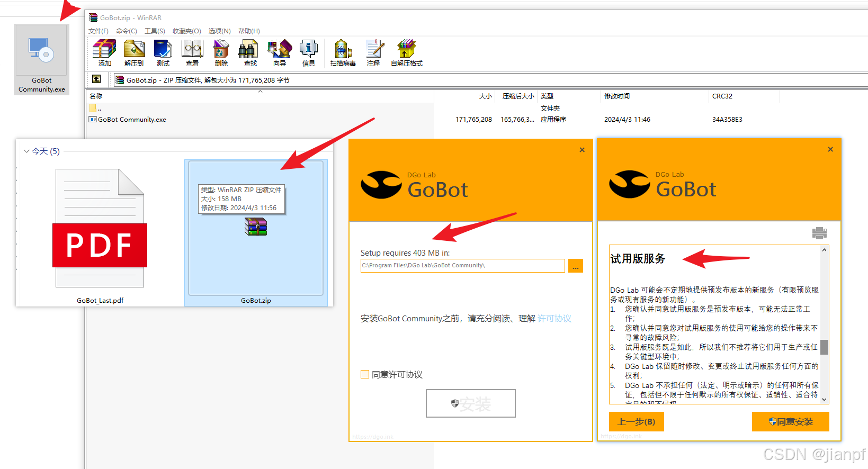Sort by 压缩后大小 column header
This screenshot has width=868, height=469.
[x=516, y=96]
